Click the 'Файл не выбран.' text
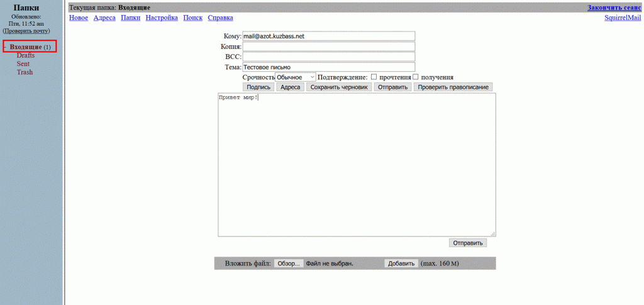This screenshot has width=644, height=305. [330, 263]
